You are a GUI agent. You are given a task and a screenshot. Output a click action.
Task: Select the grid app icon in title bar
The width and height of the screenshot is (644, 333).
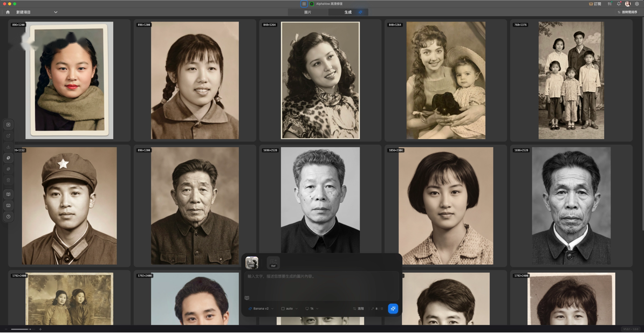(304, 4)
